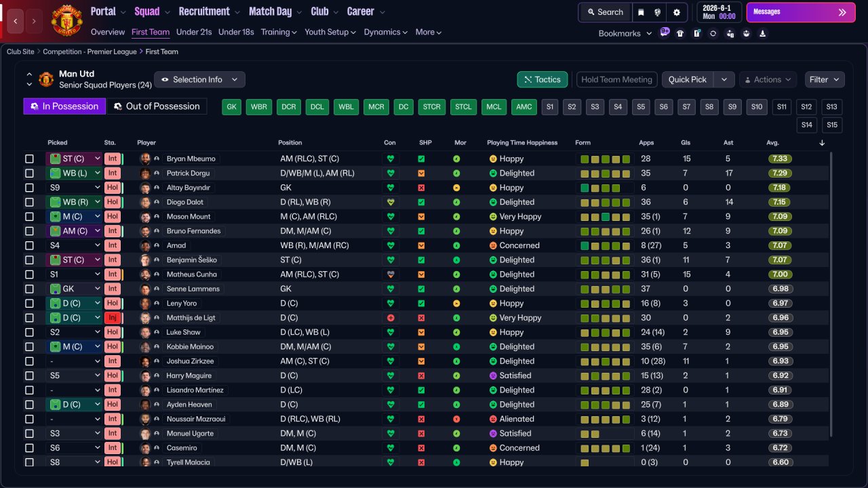
Task: Open the Selection Info dropdown
Action: (x=199, y=79)
